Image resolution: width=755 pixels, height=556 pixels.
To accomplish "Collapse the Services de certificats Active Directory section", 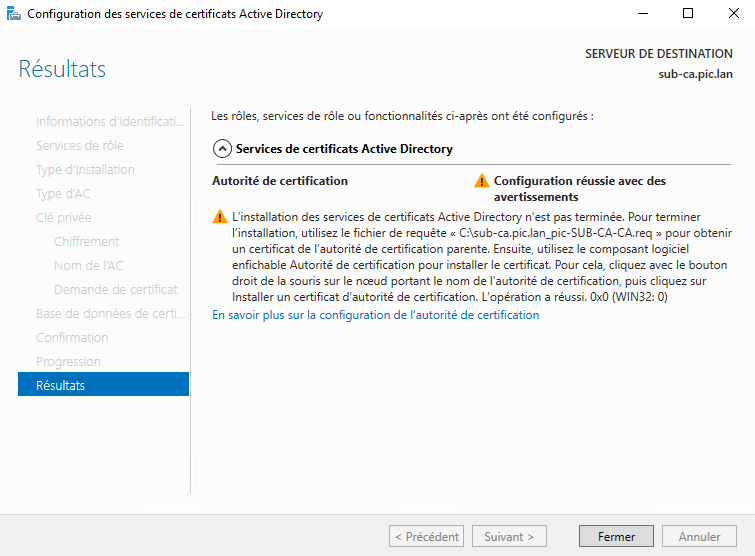I will (222, 149).
